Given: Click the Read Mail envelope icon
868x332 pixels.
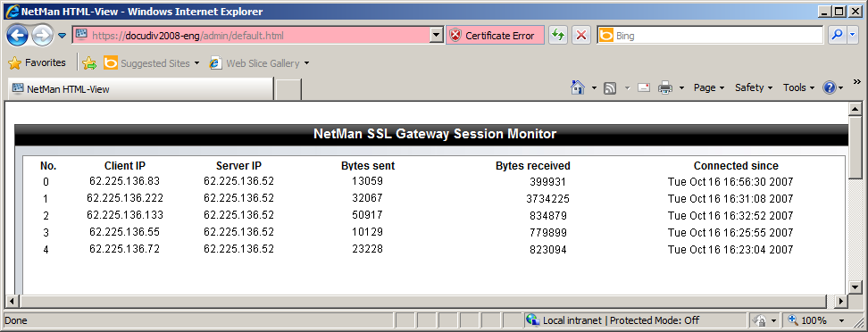Looking at the screenshot, I should [x=643, y=87].
